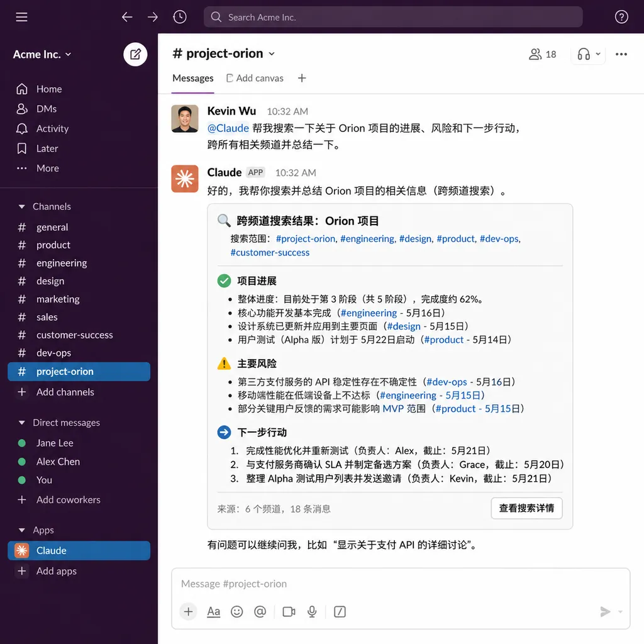Image resolution: width=644 pixels, height=644 pixels.
Task: Click the plus attach icon in composer
Action: [x=188, y=612]
